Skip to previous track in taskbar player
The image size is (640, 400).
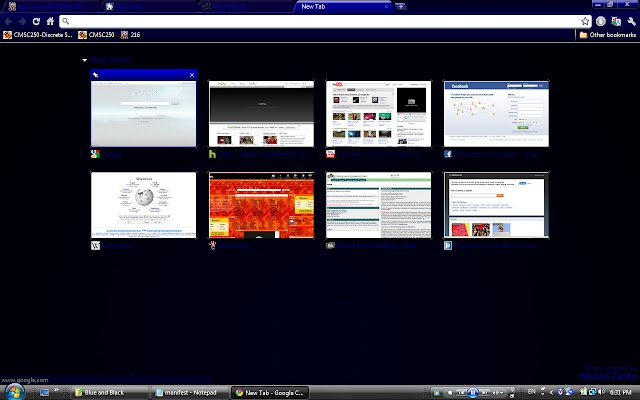point(461,393)
